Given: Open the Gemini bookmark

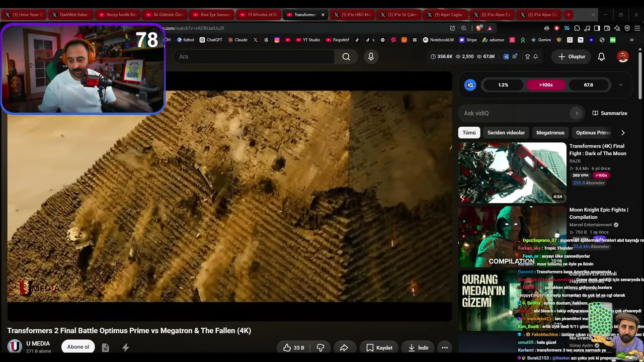Looking at the screenshot, I should (541, 40).
